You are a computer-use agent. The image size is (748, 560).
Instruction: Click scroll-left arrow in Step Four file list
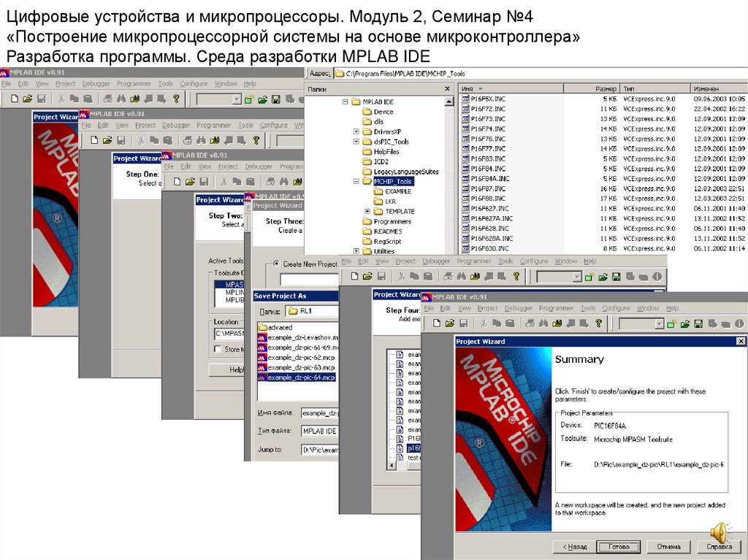[x=392, y=465]
